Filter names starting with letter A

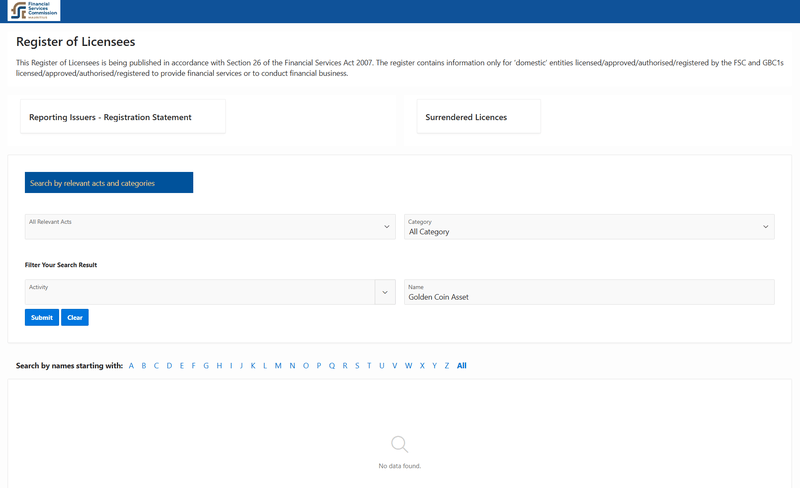point(131,365)
